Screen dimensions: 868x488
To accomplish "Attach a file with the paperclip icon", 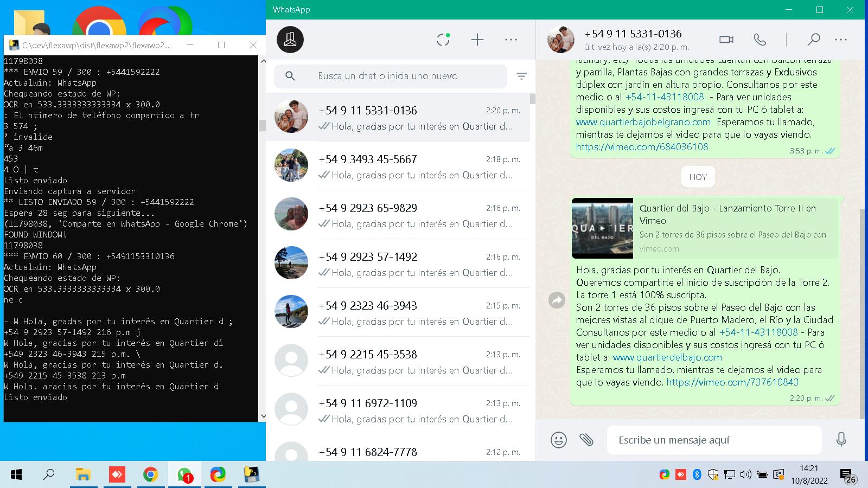I will tap(586, 440).
